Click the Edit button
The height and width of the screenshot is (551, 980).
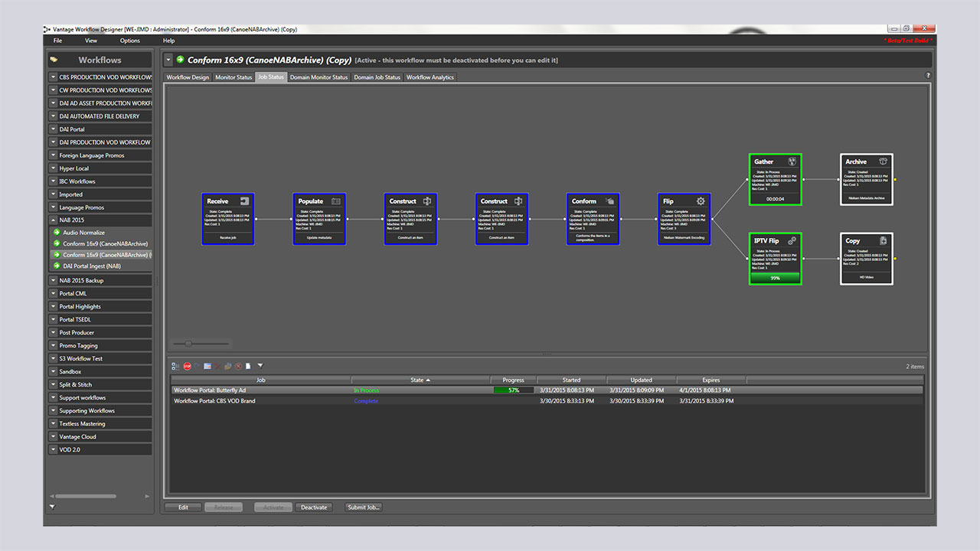[x=183, y=507]
